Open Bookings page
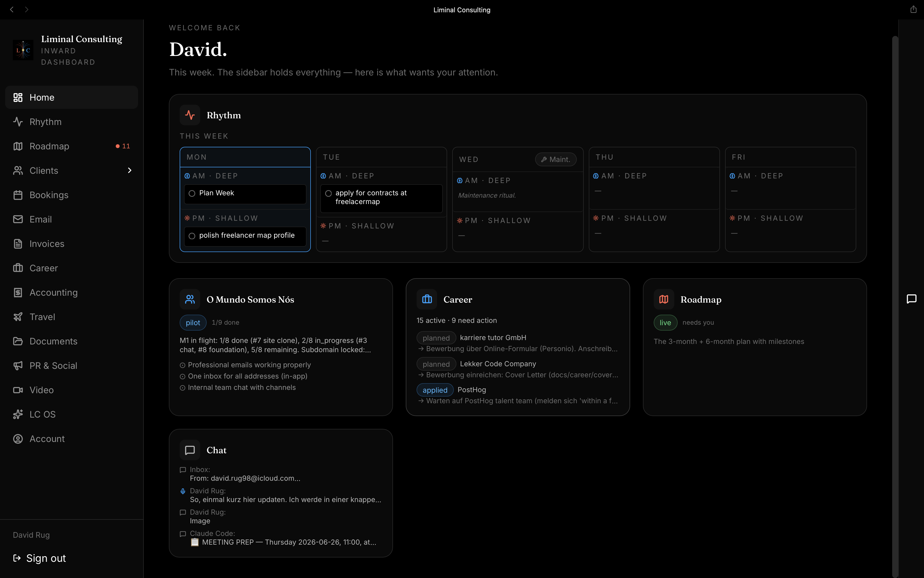Screen dimensions: 924x578 click(72, 195)
